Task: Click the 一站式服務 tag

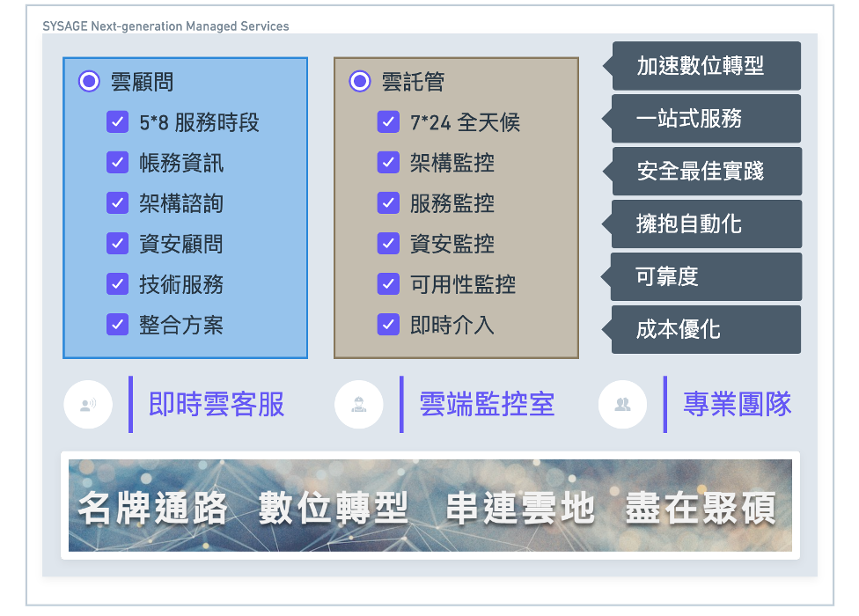Action: [x=701, y=118]
